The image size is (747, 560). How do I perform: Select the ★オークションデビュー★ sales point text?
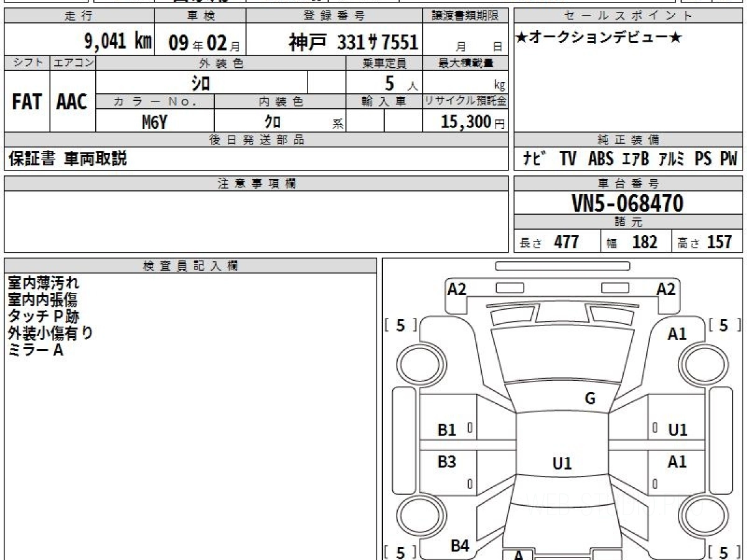(x=599, y=39)
